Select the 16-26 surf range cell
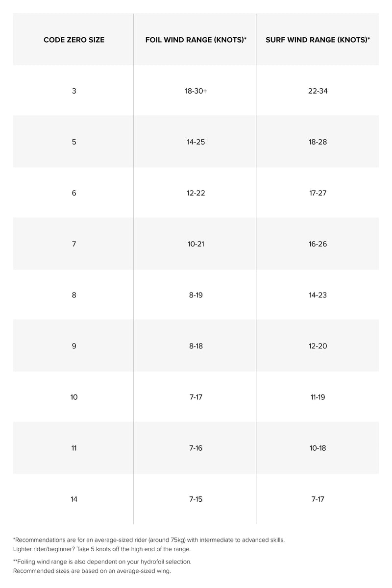Image resolution: width=392 pixels, height=588 pixels. tap(318, 244)
